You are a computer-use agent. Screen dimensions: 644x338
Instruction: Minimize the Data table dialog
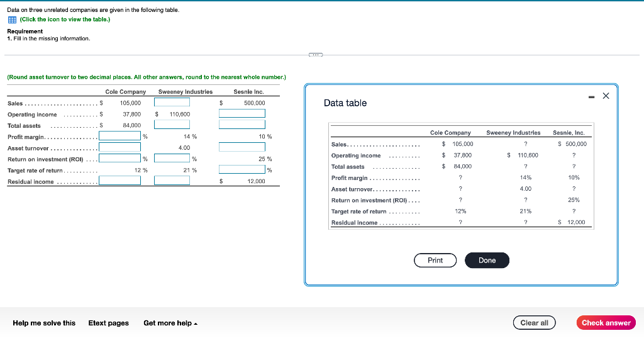coord(591,97)
